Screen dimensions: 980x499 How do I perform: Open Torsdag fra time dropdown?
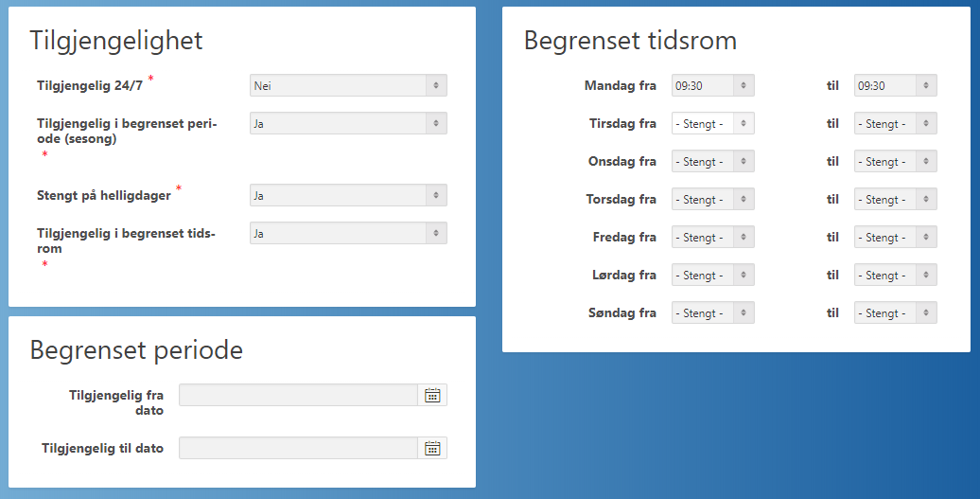coord(713,199)
